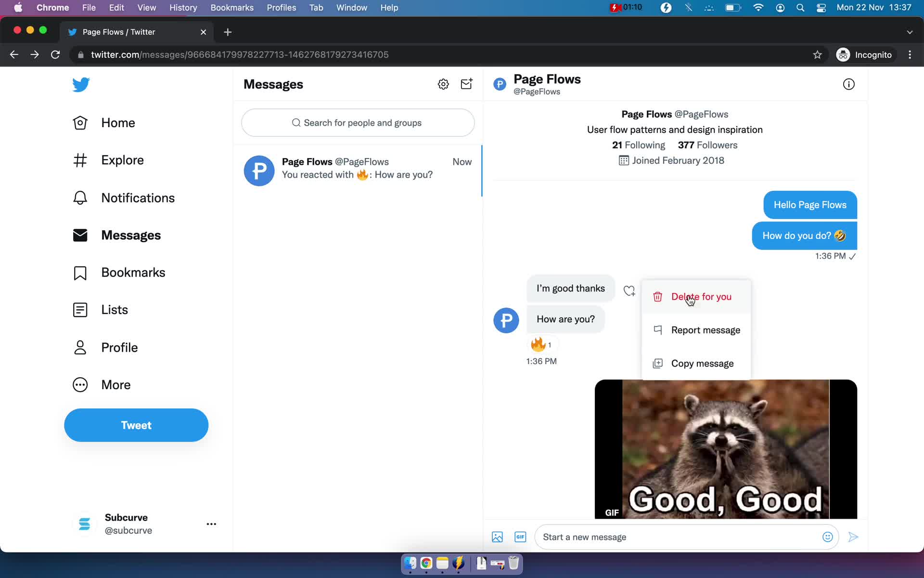Expand the tab search chevron
924x578 pixels.
[x=910, y=32]
